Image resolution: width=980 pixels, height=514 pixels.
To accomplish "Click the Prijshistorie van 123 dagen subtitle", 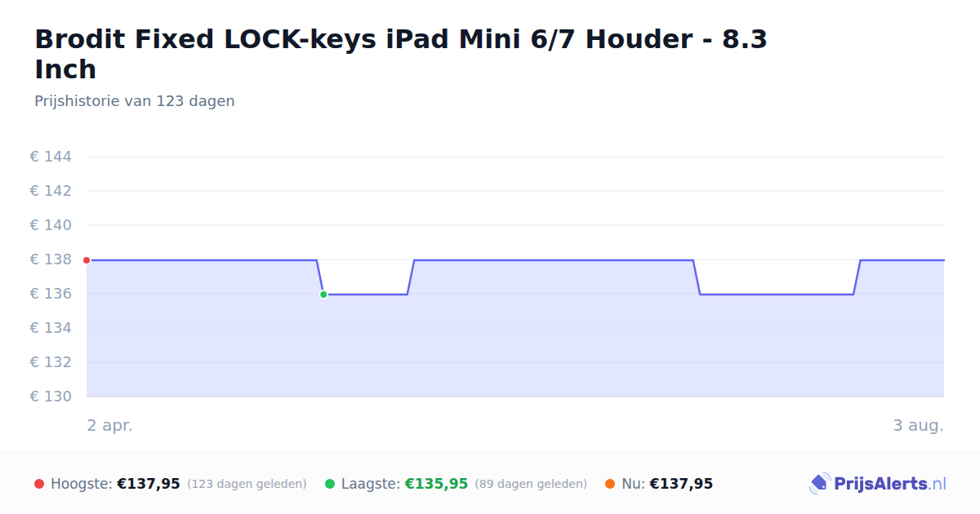I will [x=135, y=101].
